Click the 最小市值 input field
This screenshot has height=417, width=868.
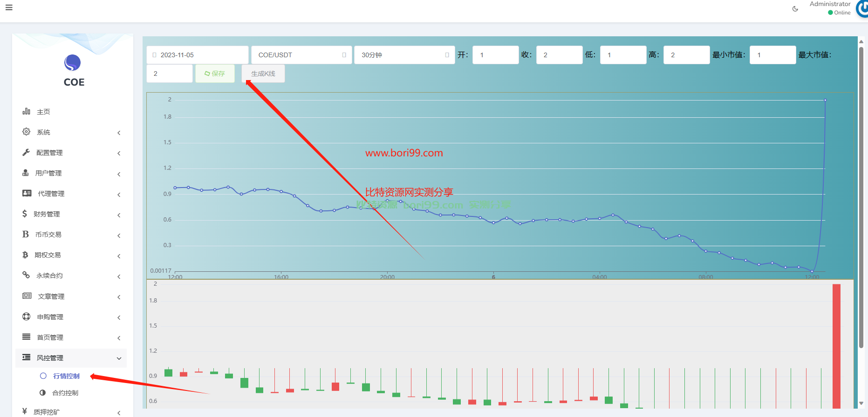pos(773,55)
